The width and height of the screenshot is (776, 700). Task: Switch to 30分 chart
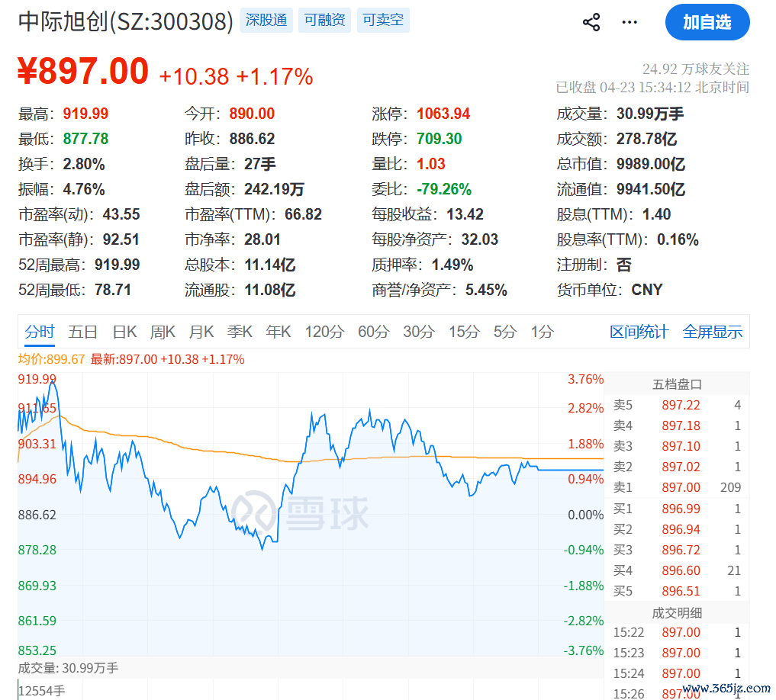click(x=419, y=332)
